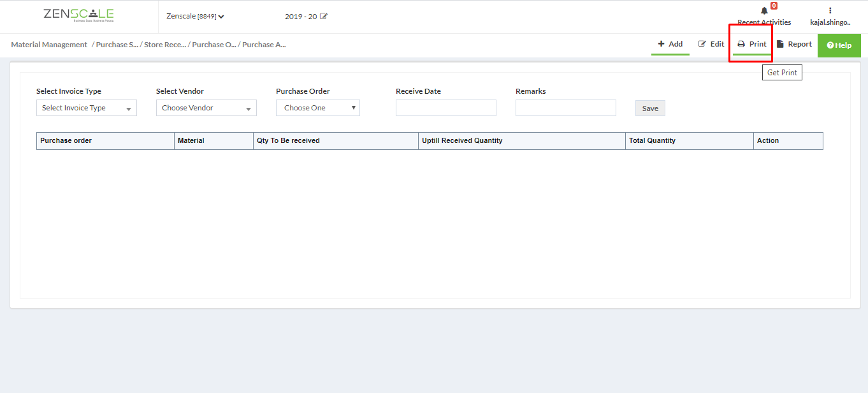Click the Add tab
This screenshot has width=868, height=393.
pos(670,44)
